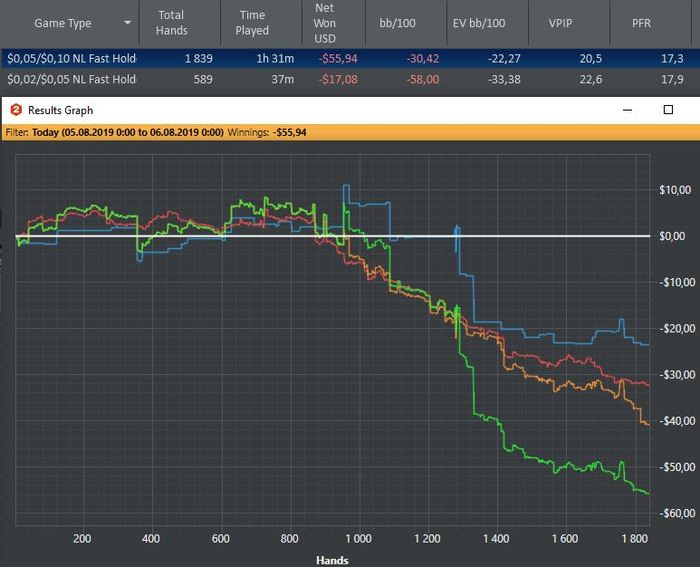700x567 pixels.
Task: Click the HM2 logo icon in Results Graph title
Action: [16, 110]
